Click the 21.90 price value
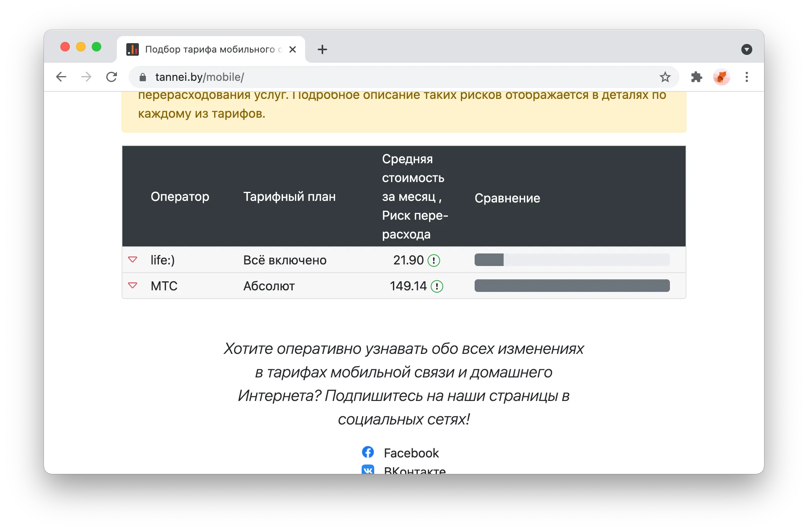808x532 pixels. [408, 260]
